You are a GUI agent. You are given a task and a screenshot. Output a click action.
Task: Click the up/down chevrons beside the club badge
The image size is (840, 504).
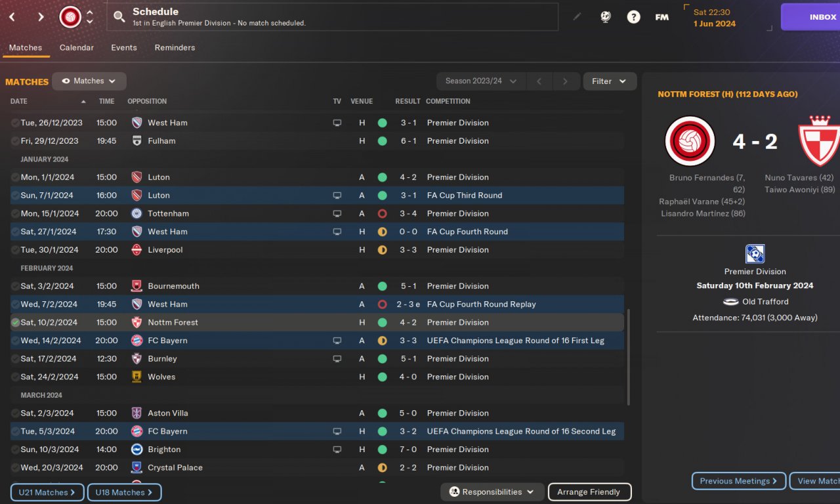click(90, 17)
